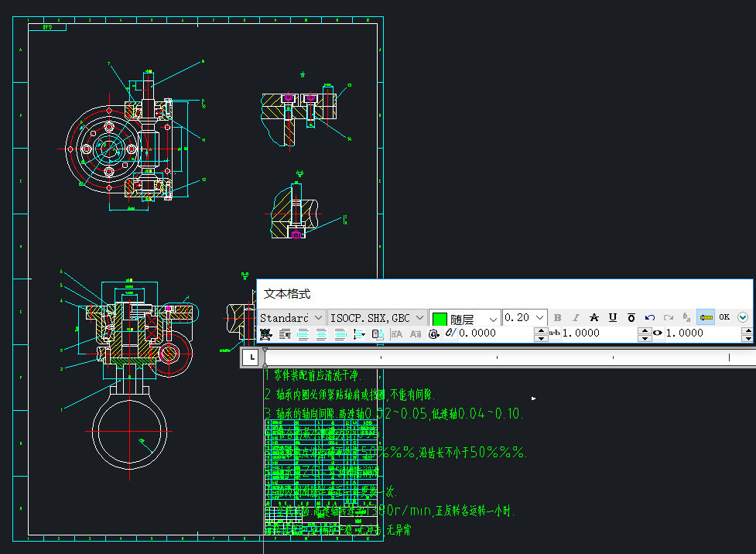Increase the oblique angle value

coord(541,330)
